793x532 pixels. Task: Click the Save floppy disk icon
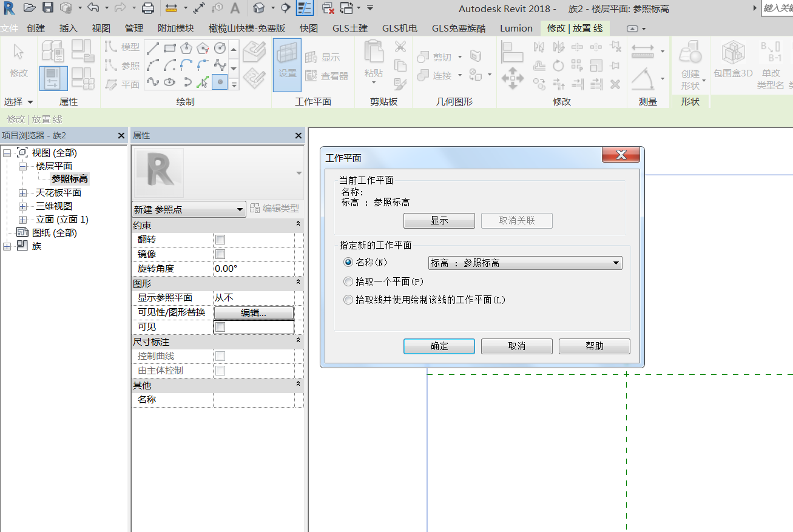tap(48, 8)
